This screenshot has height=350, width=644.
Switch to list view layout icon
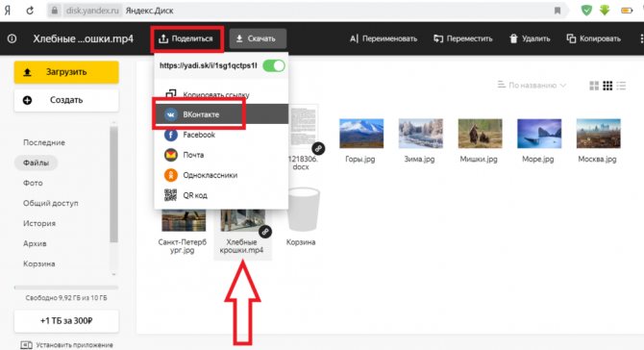pyautogui.click(x=621, y=86)
